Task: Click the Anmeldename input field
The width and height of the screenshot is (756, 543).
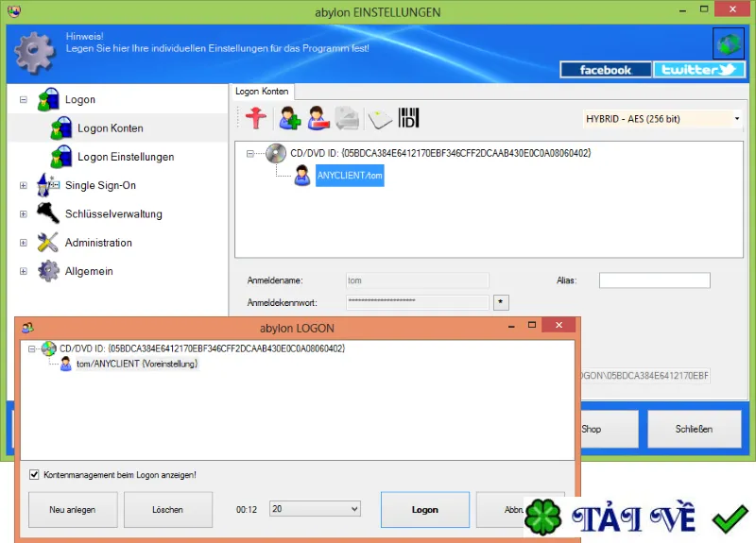Action: 417,280
